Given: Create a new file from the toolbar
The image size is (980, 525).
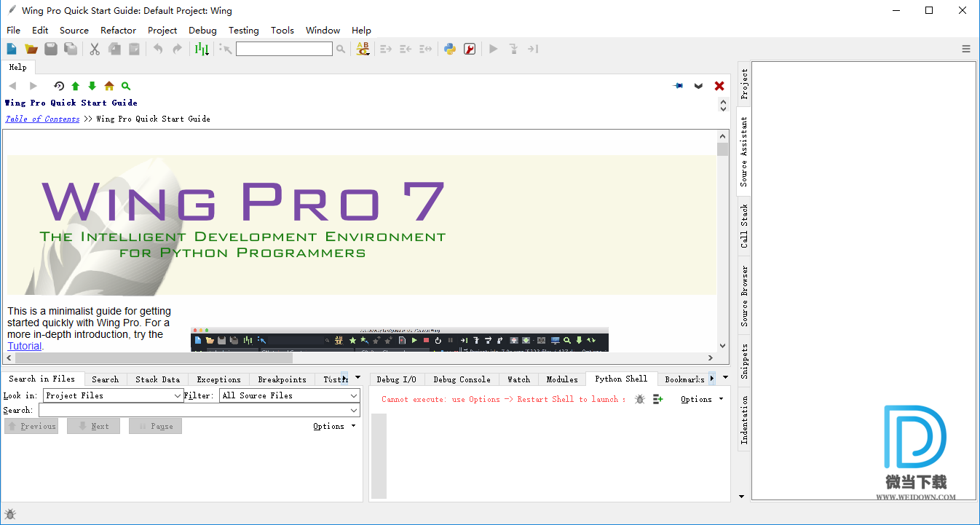Looking at the screenshot, I should 12,49.
